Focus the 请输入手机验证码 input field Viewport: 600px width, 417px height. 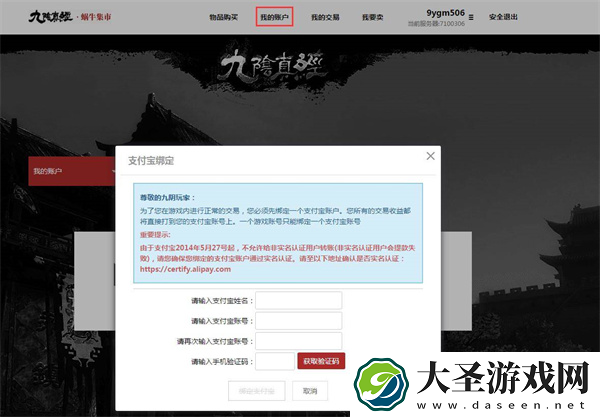pyautogui.click(x=275, y=361)
